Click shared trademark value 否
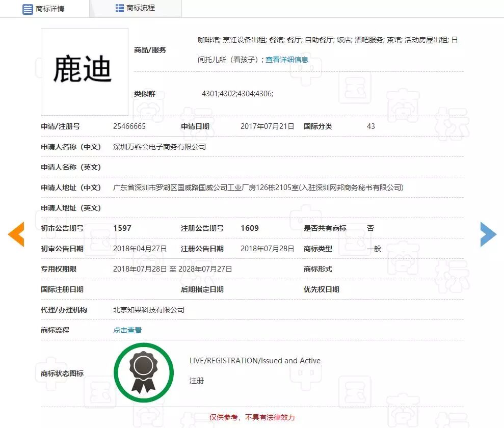Image resolution: width=504 pixels, height=428 pixels. (370, 228)
